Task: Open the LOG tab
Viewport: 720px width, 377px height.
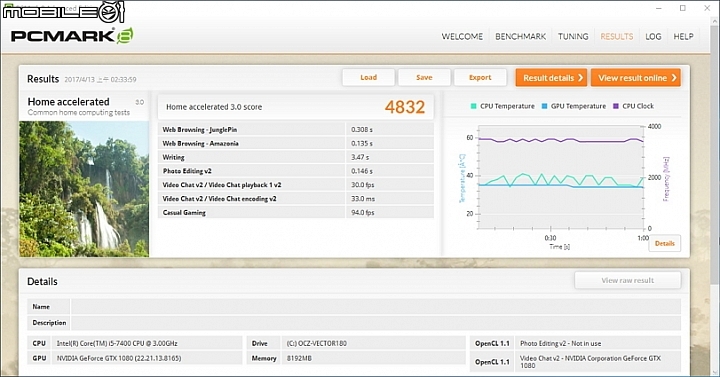Action: [653, 36]
